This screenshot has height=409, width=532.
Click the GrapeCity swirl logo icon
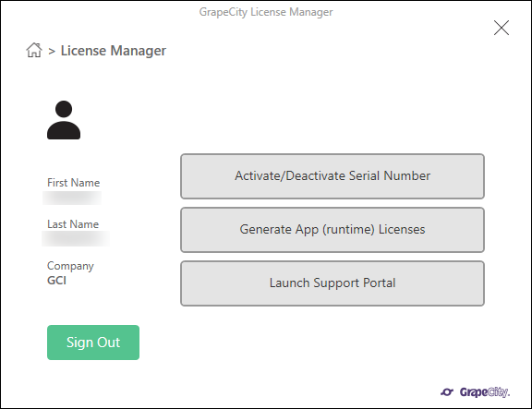point(447,392)
